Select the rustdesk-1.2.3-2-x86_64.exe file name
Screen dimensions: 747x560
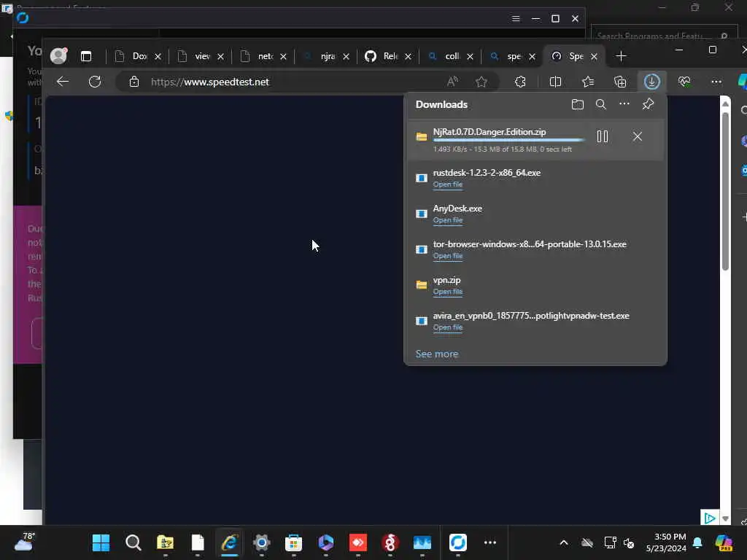tap(487, 172)
